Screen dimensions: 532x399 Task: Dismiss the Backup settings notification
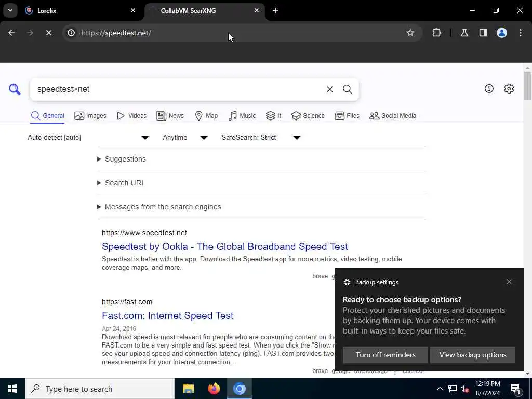point(509,282)
